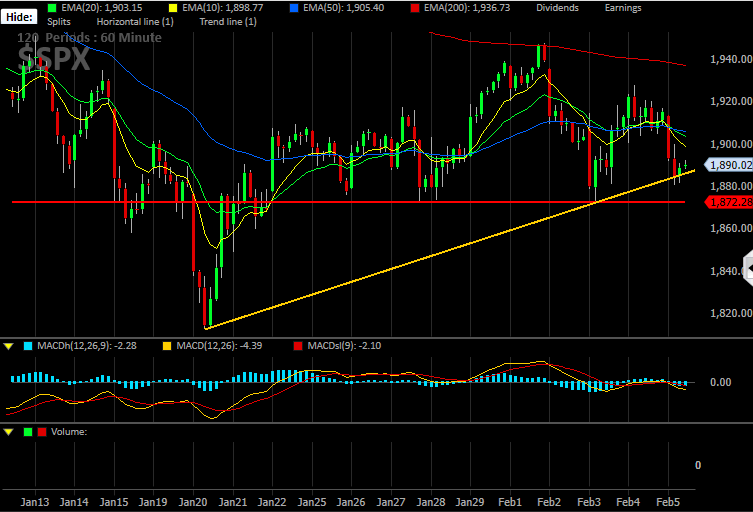Click the cyan MACDh histogram swatch
The image size is (753, 512).
click(28, 346)
